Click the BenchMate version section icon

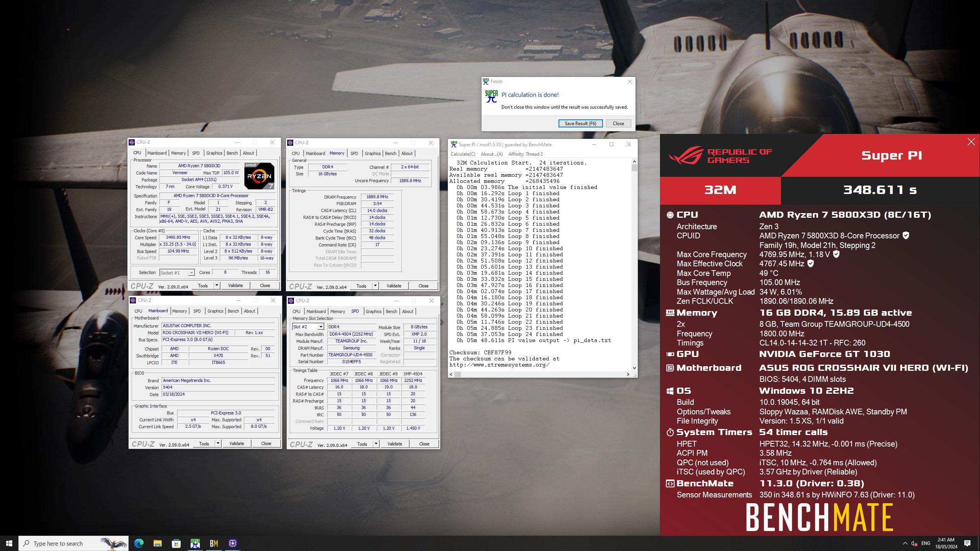670,484
